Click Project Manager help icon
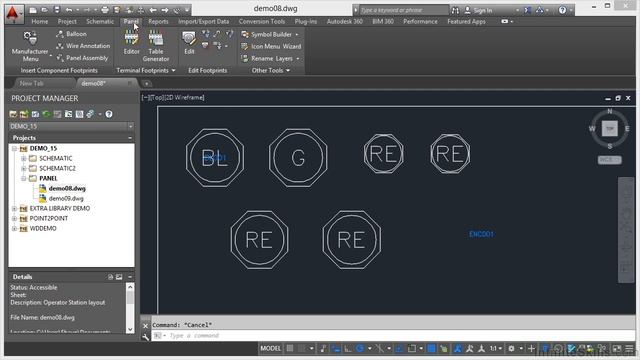The height and width of the screenshot is (360, 640). point(109,114)
